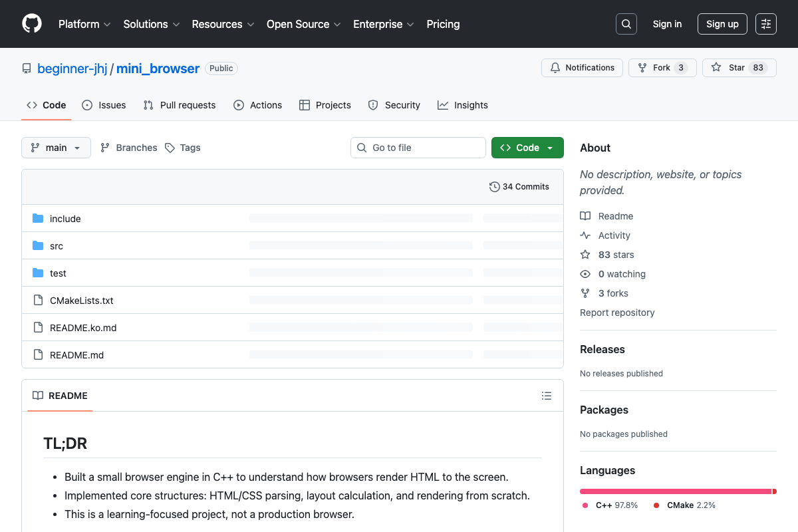Open the README.ko.md file link
798x532 pixels.
[83, 328]
